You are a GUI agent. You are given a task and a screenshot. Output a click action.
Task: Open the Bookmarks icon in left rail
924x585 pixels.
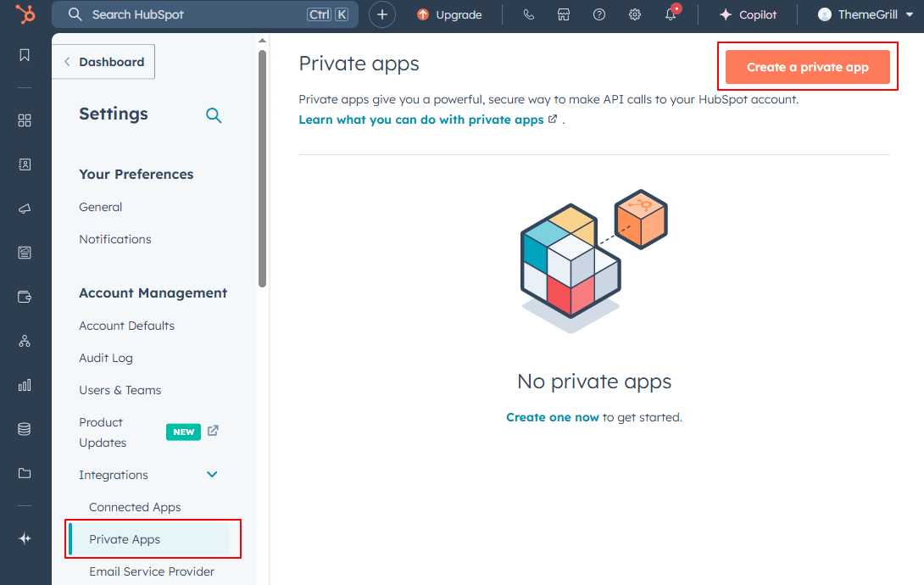[x=25, y=55]
